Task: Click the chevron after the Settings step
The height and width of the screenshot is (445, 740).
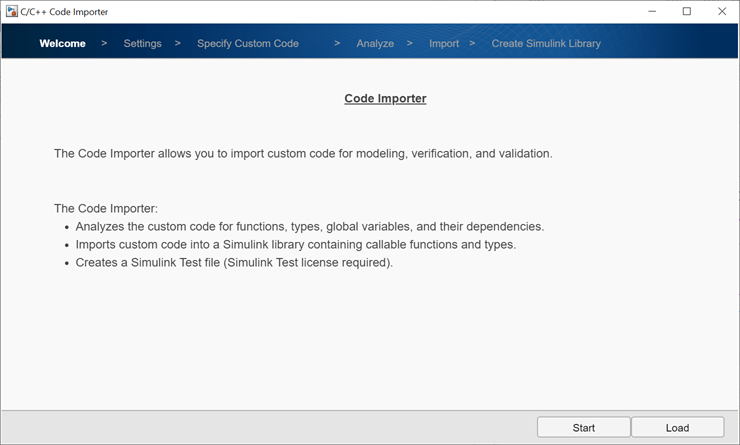Action: pyautogui.click(x=178, y=44)
